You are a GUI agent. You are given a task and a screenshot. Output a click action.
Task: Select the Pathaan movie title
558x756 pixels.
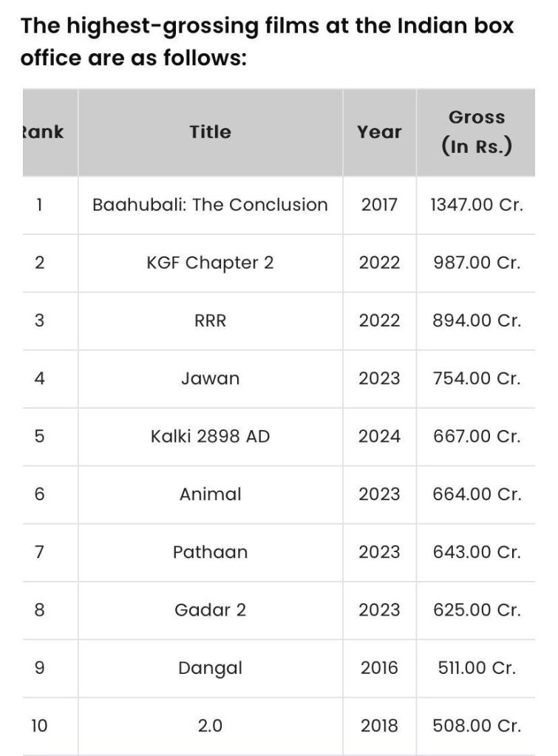pos(210,552)
